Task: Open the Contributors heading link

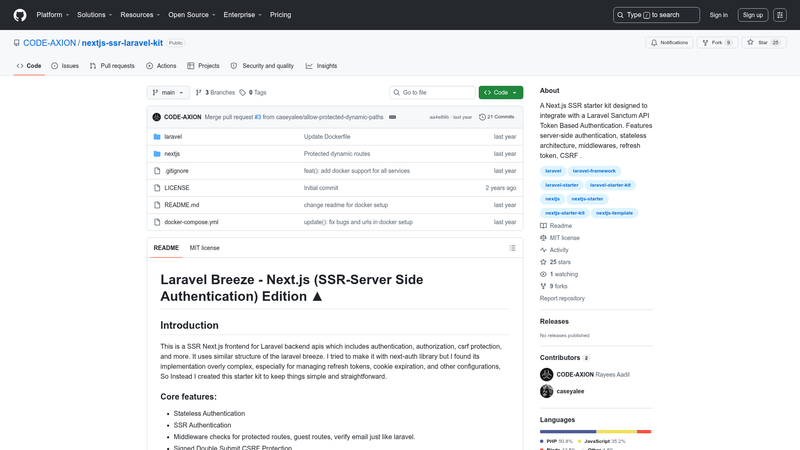Action: tap(564, 358)
